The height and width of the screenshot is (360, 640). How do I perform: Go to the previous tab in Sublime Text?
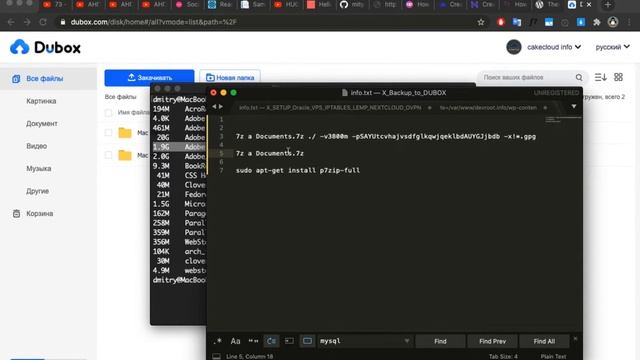(x=214, y=107)
